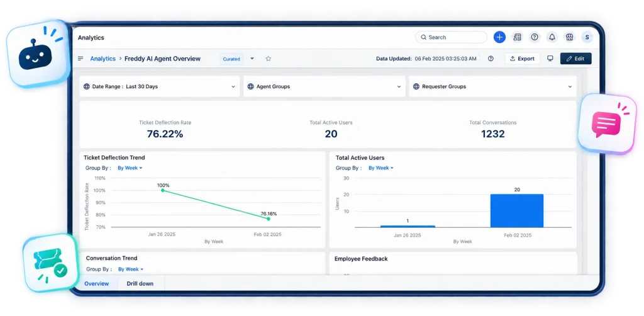Open the marketplace store icon
The image size is (644, 316).
click(x=569, y=37)
